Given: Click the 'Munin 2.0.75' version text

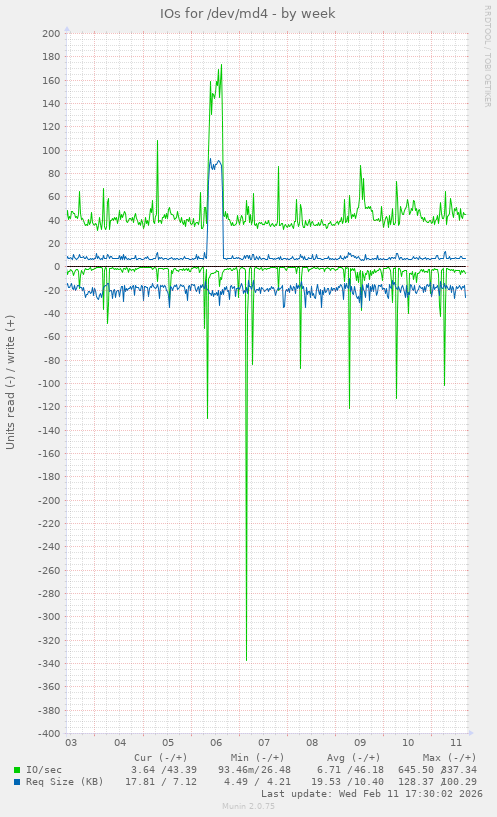Looking at the screenshot, I should click(x=248, y=806).
